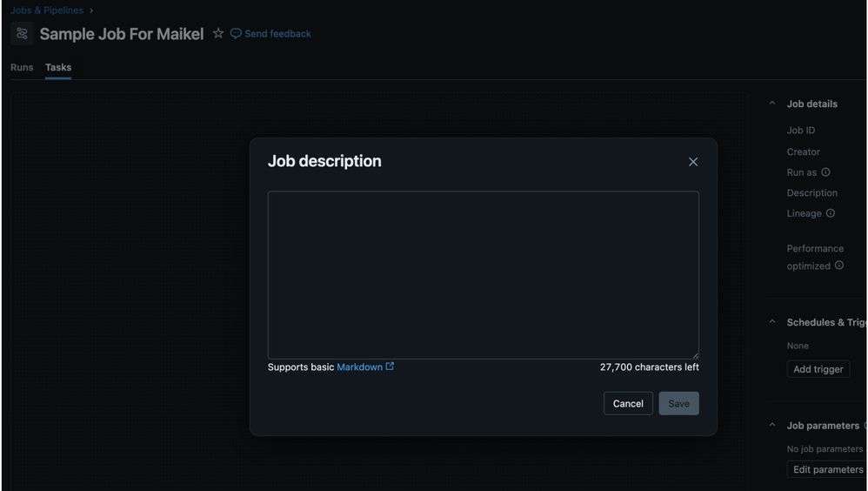Click the Performance optimized info icon
The height and width of the screenshot is (491, 868).
coord(839,265)
